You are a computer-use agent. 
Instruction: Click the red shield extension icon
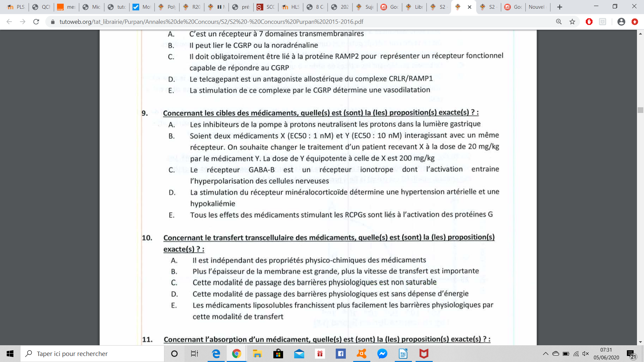(x=589, y=22)
